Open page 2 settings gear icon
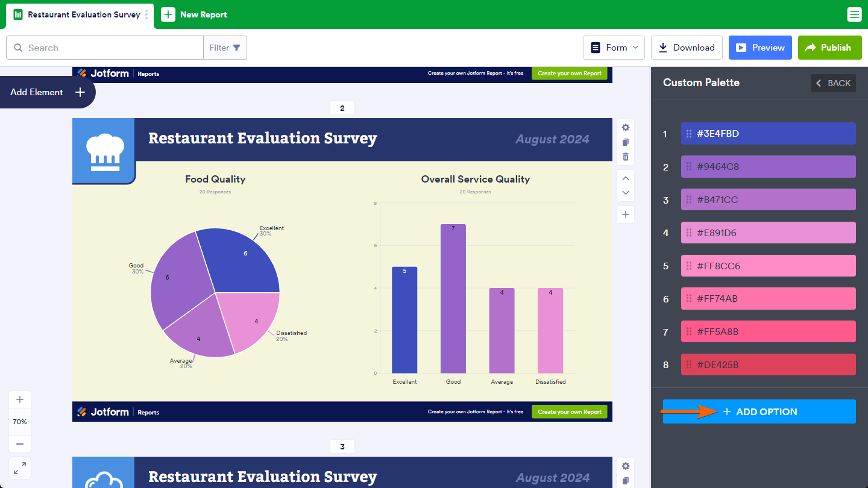 (626, 128)
